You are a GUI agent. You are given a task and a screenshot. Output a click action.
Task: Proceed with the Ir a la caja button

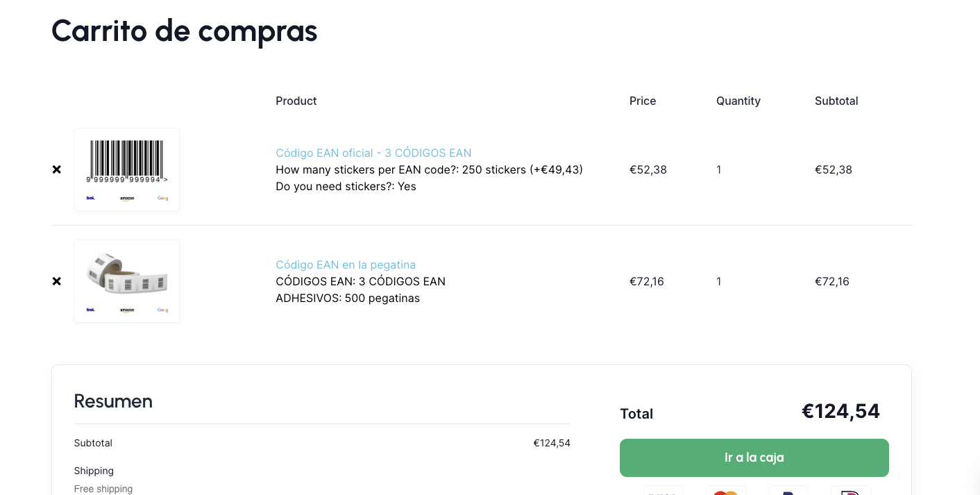click(754, 458)
